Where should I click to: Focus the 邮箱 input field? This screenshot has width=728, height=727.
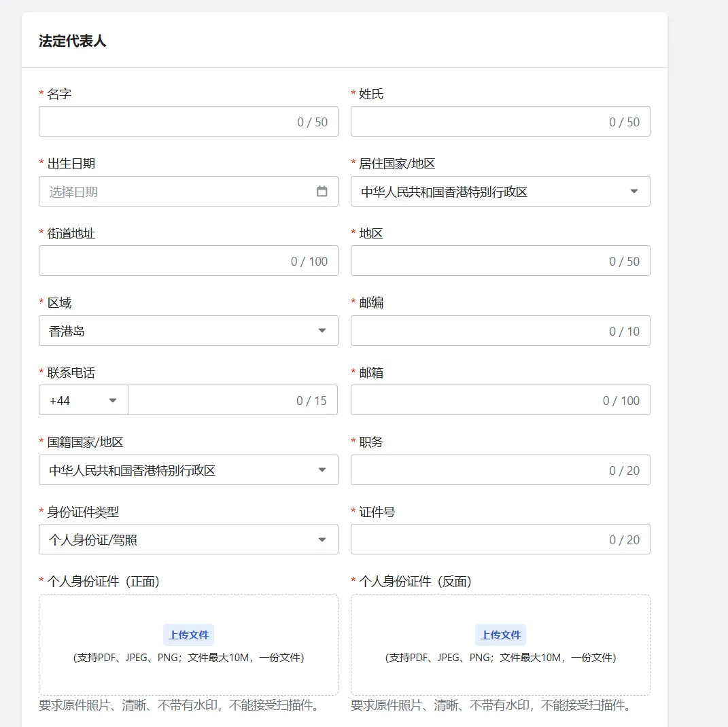click(x=476, y=400)
